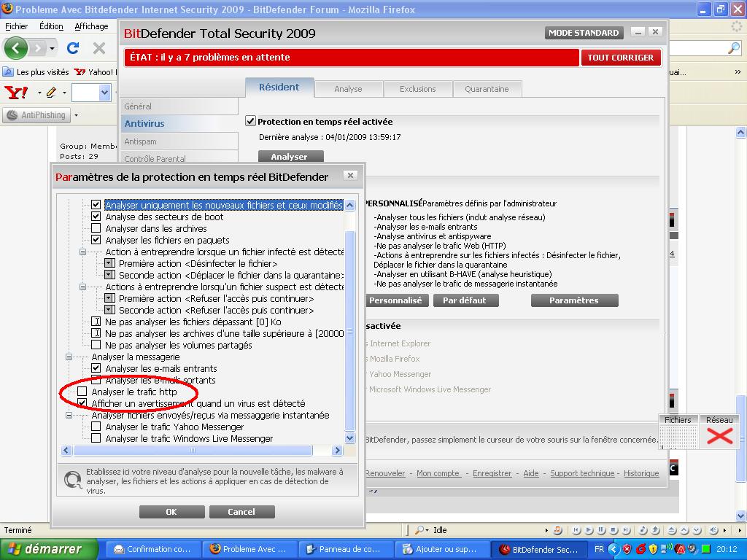Screen dimensions: 747x560
Task: Click the grey stop-loading X in Firefox
Action: click(99, 48)
